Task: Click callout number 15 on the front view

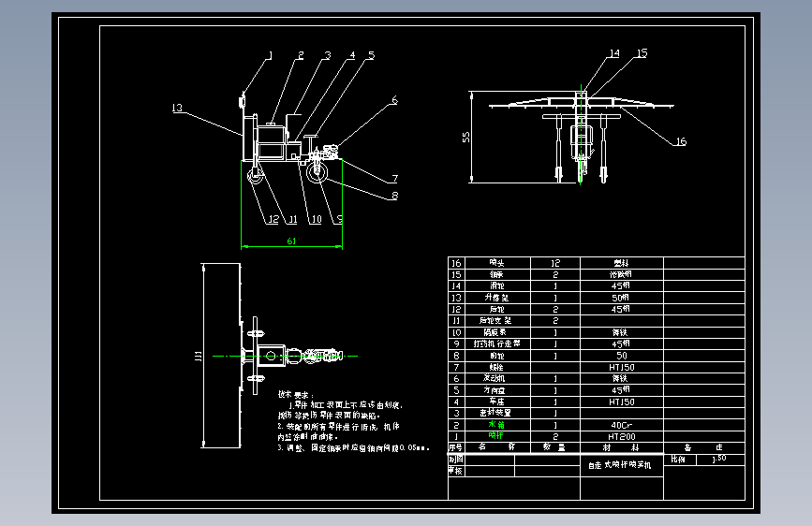Action: [x=642, y=52]
